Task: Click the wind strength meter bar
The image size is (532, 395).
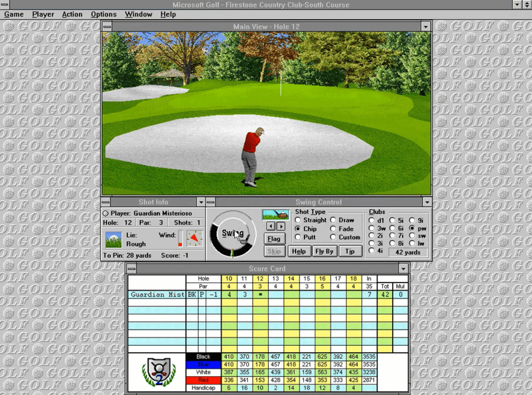Action: coord(180,238)
